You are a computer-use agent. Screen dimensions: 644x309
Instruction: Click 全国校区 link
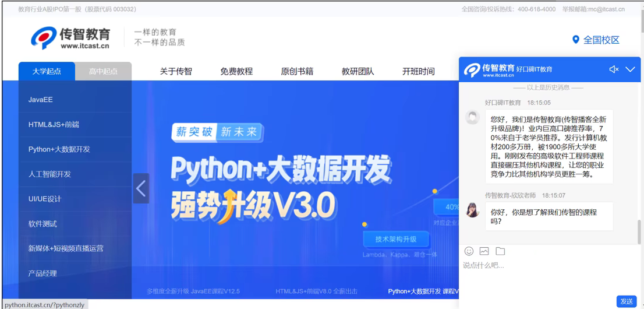pos(601,40)
